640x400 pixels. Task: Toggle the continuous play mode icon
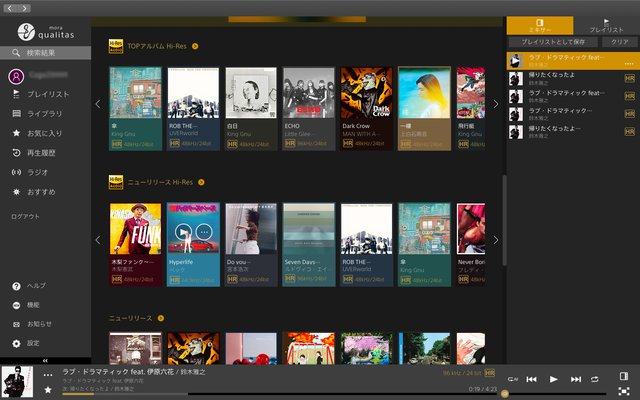[x=513, y=379]
